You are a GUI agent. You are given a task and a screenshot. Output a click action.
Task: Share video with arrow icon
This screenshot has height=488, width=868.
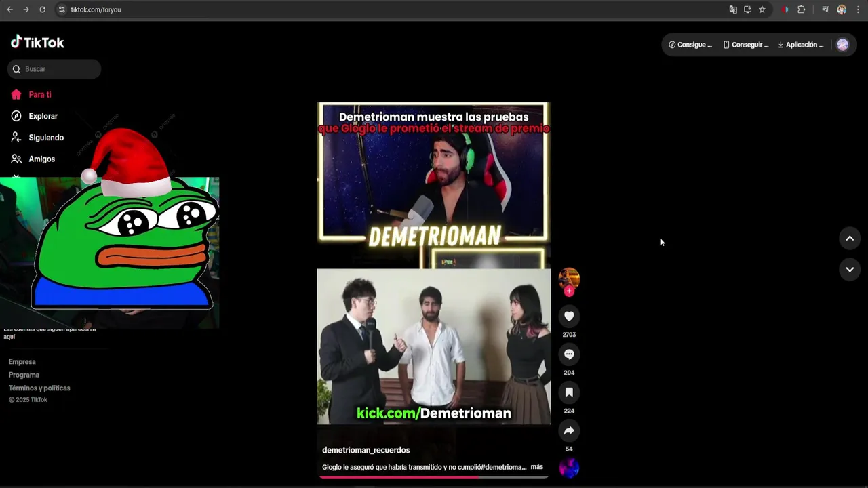point(569,430)
